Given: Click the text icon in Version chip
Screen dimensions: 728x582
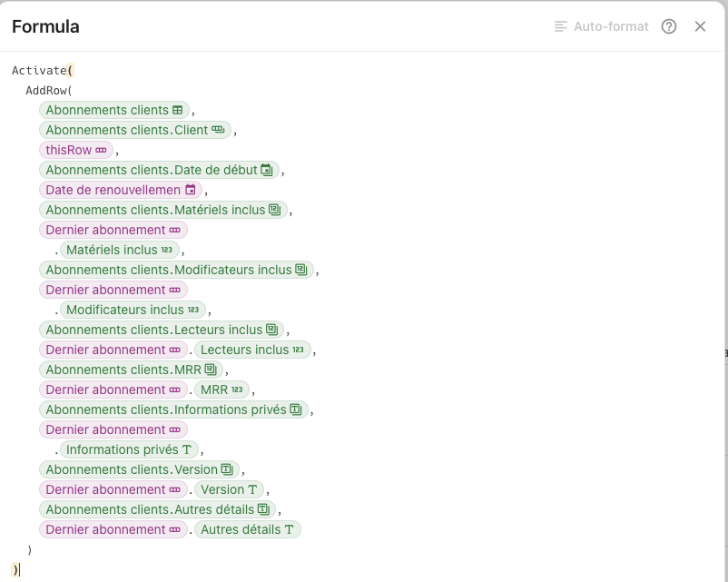Looking at the screenshot, I should pos(252,489).
